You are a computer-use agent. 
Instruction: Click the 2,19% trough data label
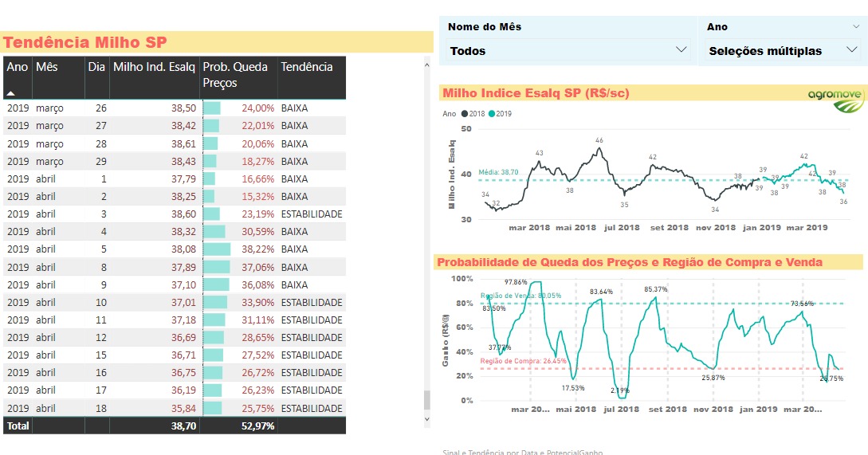pyautogui.click(x=619, y=390)
